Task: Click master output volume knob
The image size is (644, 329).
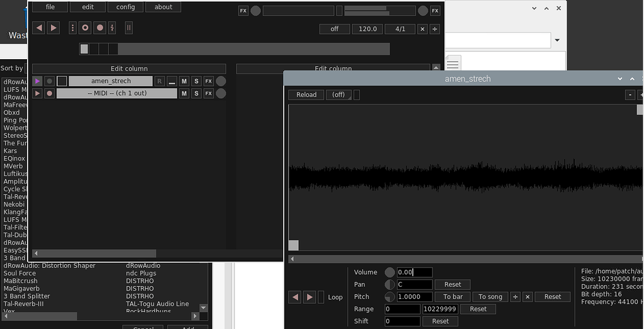Action: coord(423,11)
